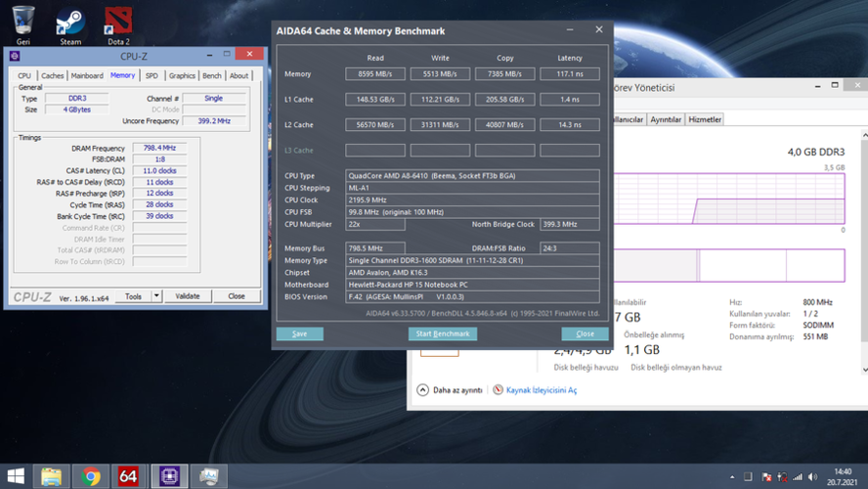Click the Close button at CPU-Z bottom
This screenshot has height=489, width=868.
pyautogui.click(x=237, y=296)
